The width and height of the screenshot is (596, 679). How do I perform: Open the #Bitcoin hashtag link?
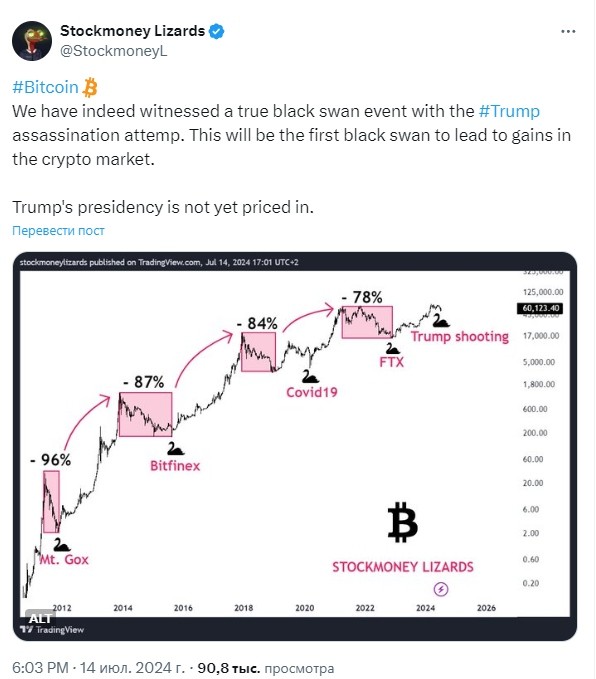tap(45, 87)
